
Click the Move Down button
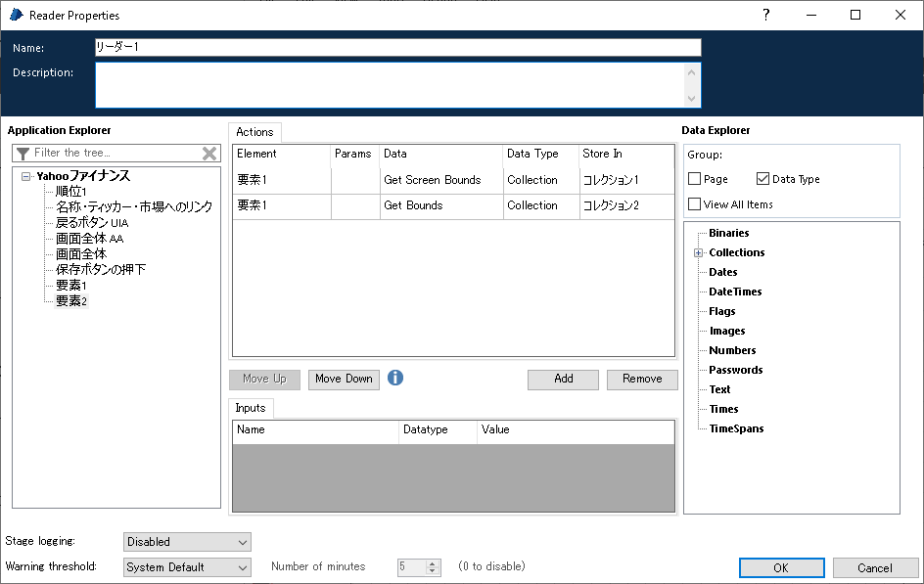344,380
